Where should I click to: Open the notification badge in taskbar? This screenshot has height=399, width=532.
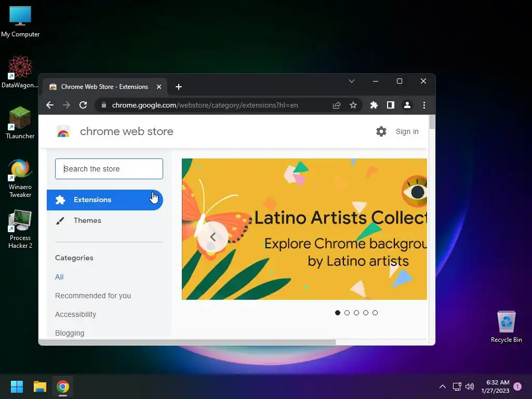click(517, 387)
